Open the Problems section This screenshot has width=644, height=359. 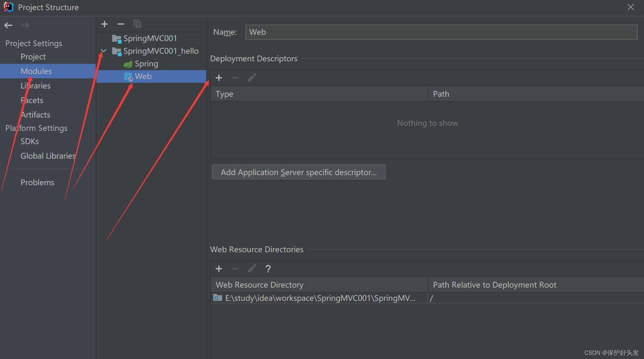tap(37, 183)
